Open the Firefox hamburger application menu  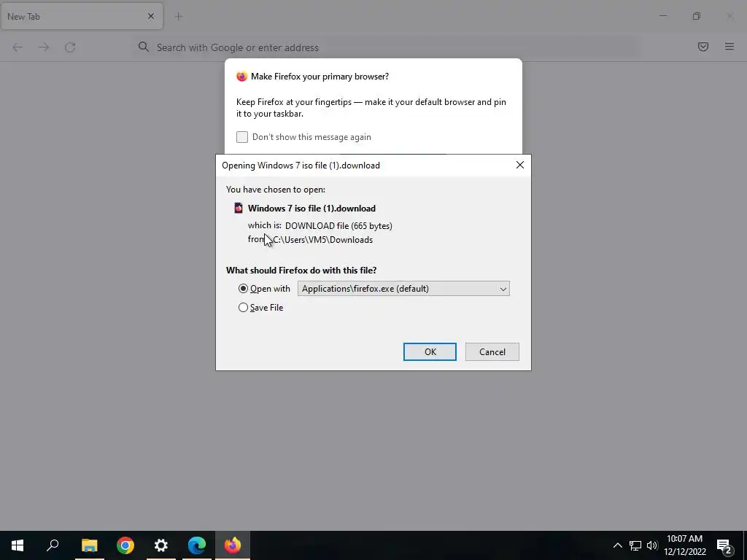729,47
